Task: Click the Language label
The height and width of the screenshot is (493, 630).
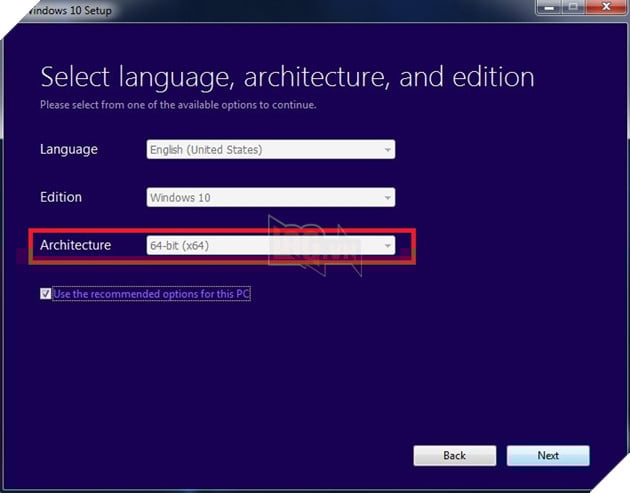Action: pyautogui.click(x=69, y=149)
